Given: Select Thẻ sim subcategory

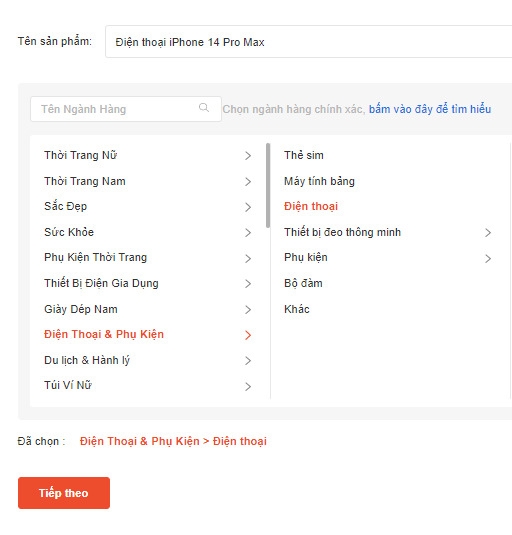Looking at the screenshot, I should pos(304,155).
